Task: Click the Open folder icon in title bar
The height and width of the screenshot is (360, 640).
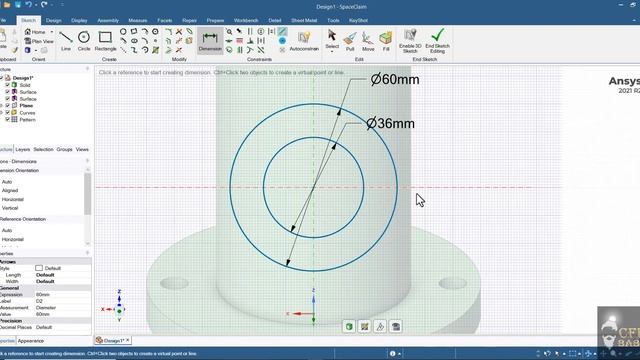Action: (7, 4)
